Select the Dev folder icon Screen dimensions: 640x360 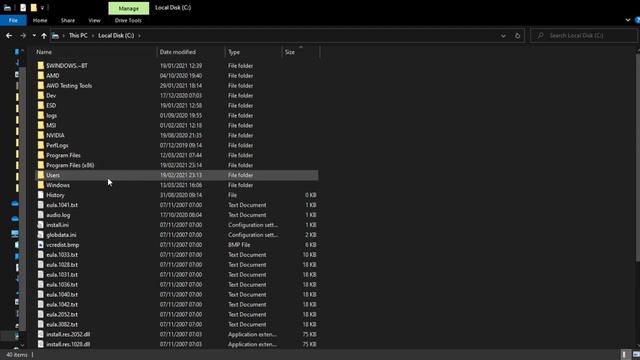coord(40,96)
